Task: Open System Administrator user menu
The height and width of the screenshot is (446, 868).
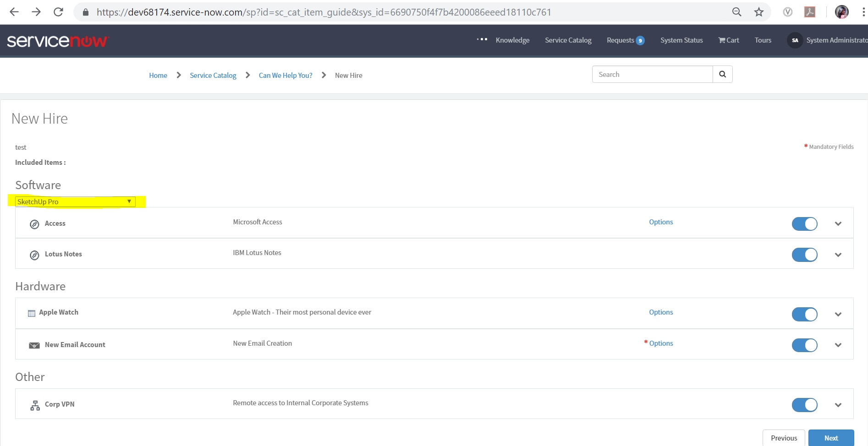Action: (x=837, y=40)
